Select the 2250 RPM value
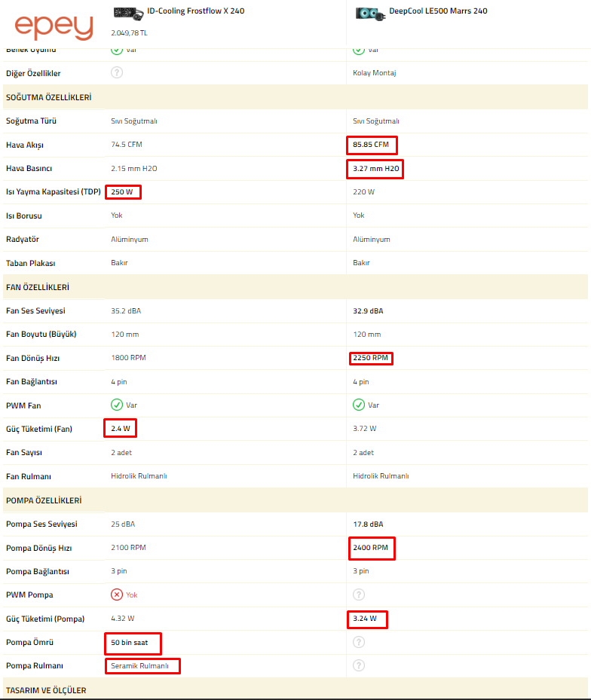The image size is (591, 700). pos(371,358)
